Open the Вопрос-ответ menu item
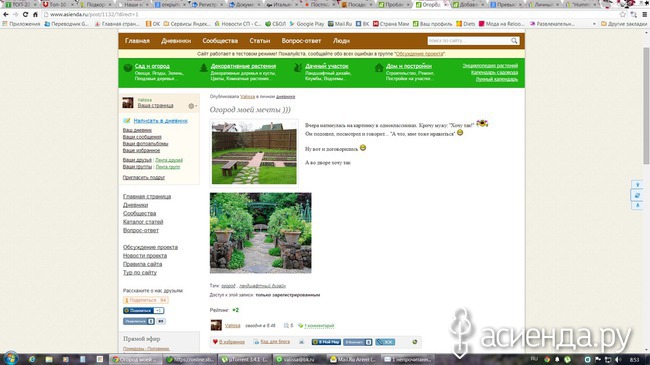The height and width of the screenshot is (365, 650). 301,41
